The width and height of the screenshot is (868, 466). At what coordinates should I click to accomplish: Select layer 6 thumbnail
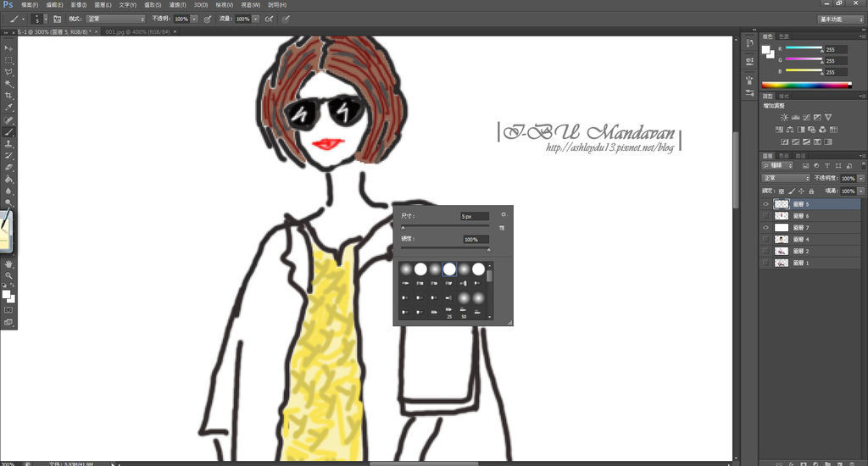coord(781,216)
